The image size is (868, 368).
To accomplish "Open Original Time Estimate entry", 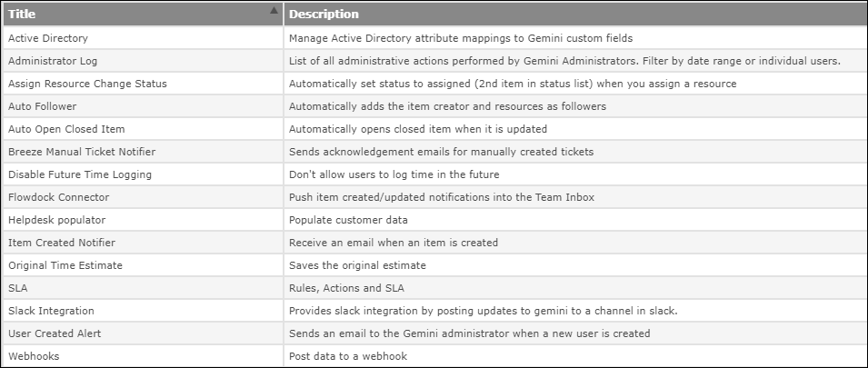I will 65,265.
